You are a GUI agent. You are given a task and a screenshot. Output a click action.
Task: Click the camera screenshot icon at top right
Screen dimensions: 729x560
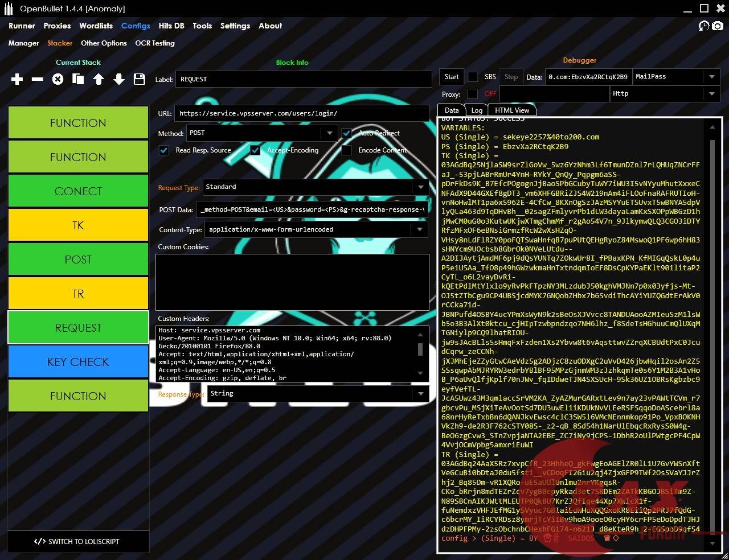tap(718, 26)
